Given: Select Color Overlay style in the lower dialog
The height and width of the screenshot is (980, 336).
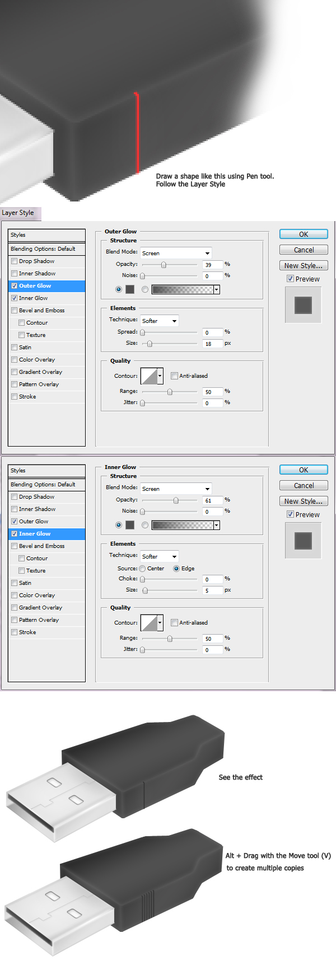Looking at the screenshot, I should [x=47, y=595].
